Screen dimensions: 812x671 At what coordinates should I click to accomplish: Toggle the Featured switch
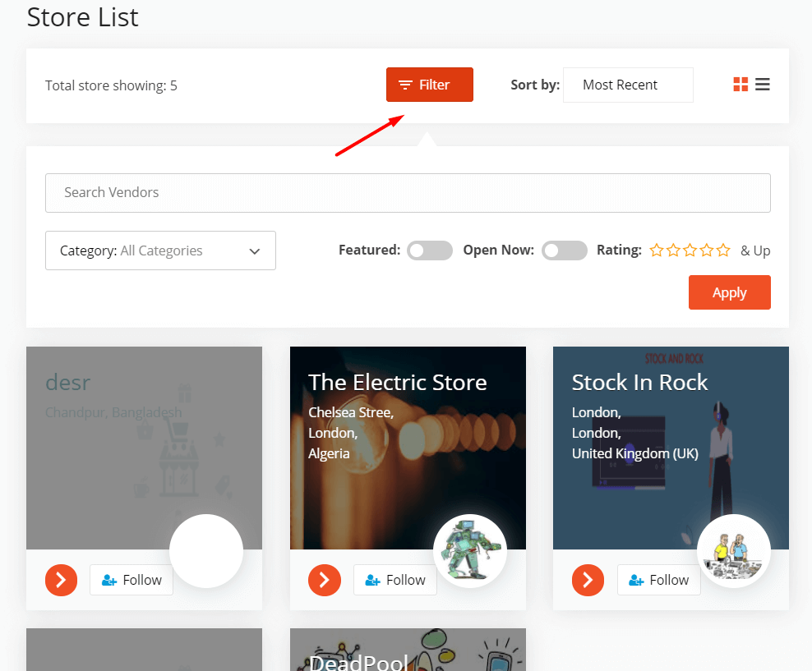coord(429,250)
